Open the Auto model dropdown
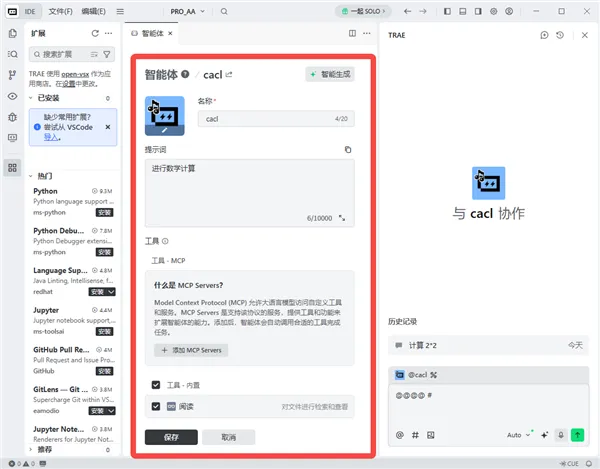Viewport: 600px width, 469px height. 518,435
